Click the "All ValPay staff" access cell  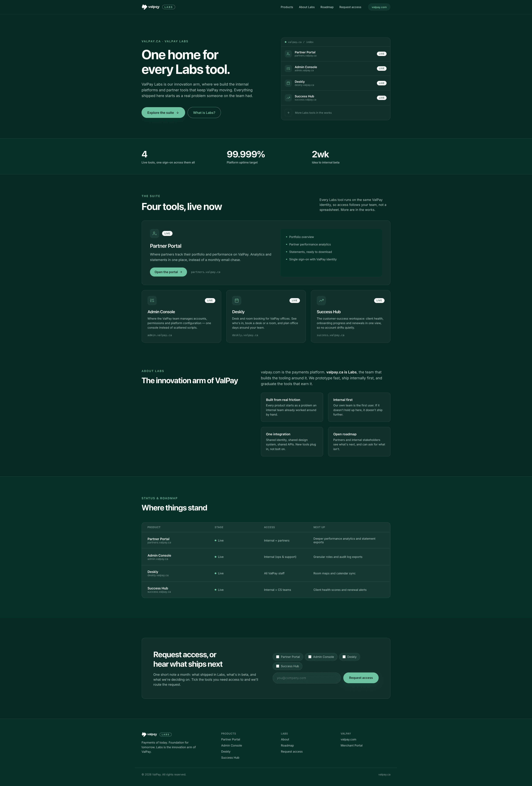pos(274,573)
